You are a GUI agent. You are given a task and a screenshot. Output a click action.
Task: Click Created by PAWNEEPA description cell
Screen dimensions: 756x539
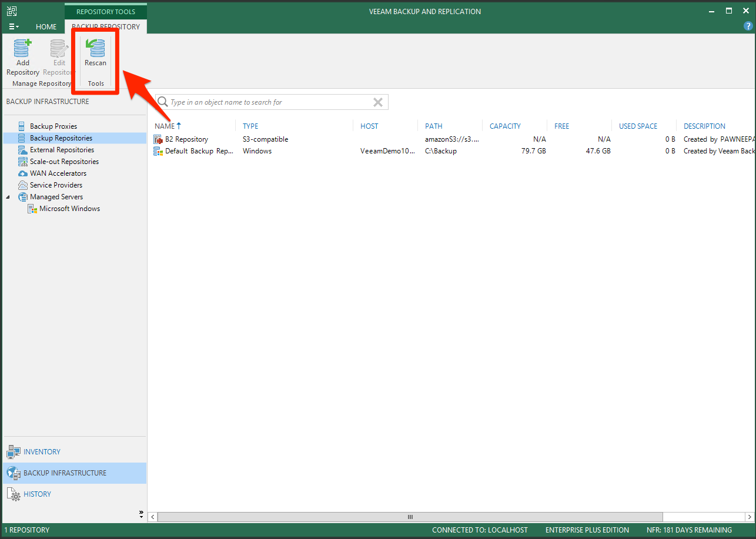(x=719, y=139)
